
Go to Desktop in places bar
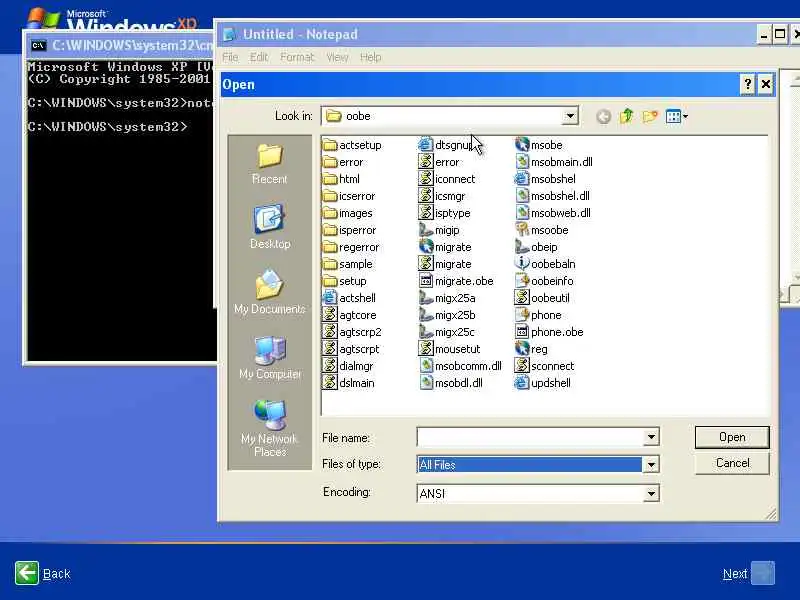269,227
